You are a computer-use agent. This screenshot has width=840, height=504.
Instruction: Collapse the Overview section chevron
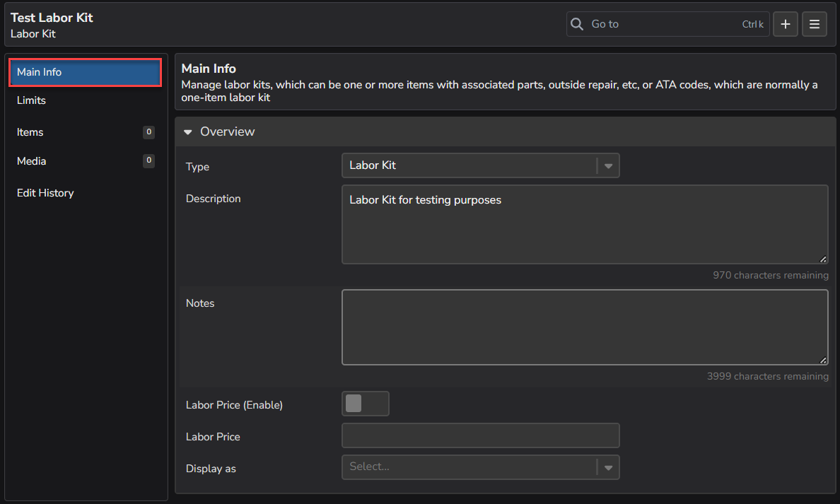pyautogui.click(x=187, y=131)
